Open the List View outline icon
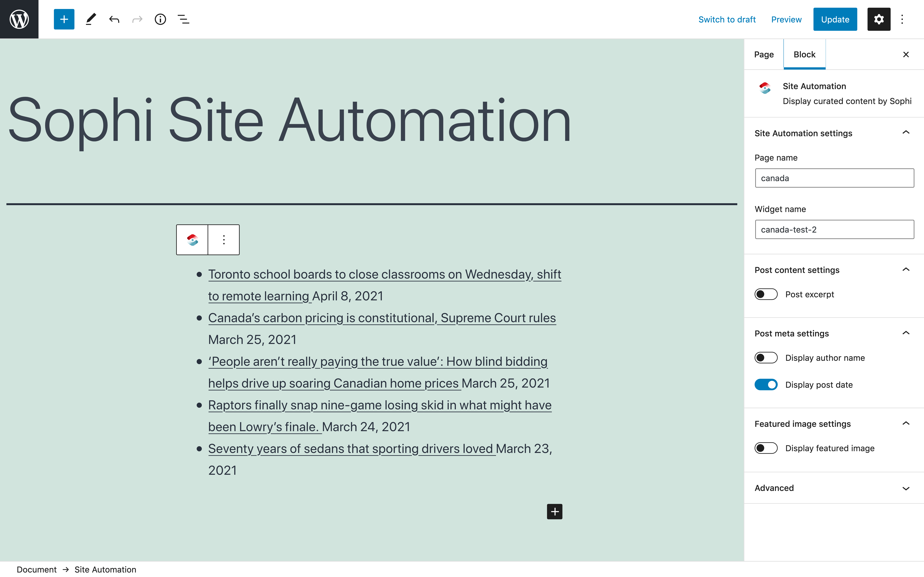Viewport: 924px width, 577px height. point(183,19)
